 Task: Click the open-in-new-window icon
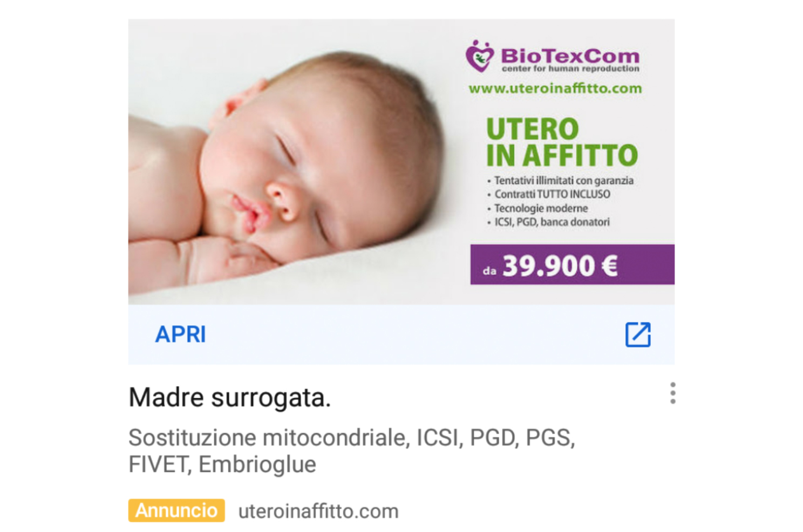pyautogui.click(x=638, y=335)
